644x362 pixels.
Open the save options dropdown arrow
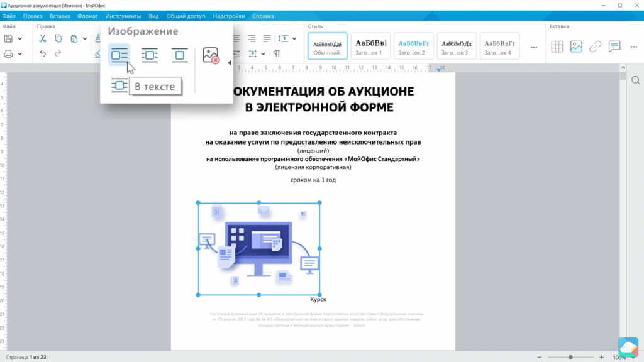pyautogui.click(x=19, y=38)
